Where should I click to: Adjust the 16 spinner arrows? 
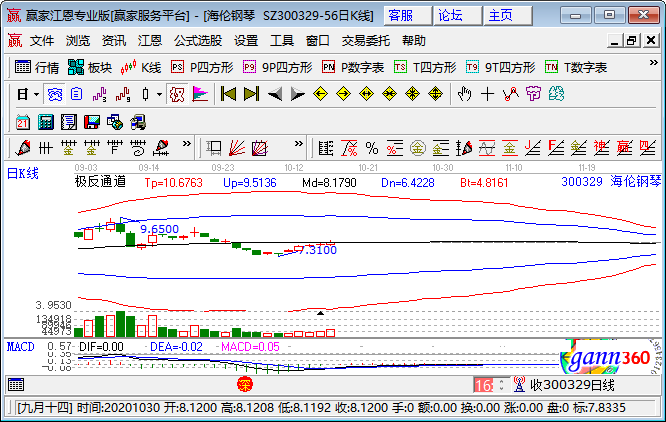tap(502, 385)
